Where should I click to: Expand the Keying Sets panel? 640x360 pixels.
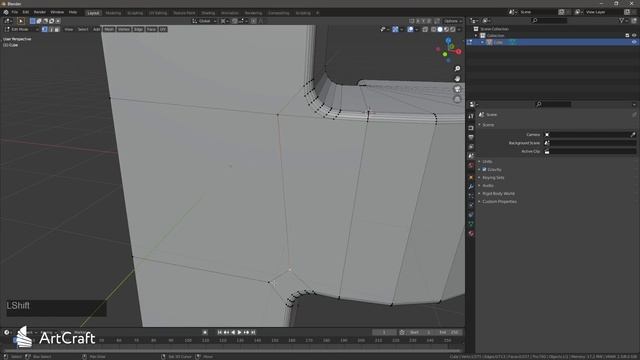click(x=493, y=178)
